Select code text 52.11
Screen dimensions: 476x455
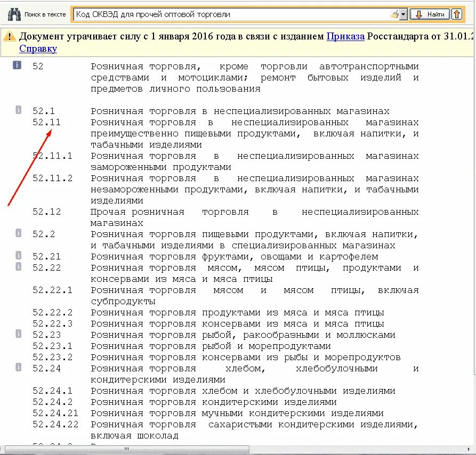pos(47,122)
